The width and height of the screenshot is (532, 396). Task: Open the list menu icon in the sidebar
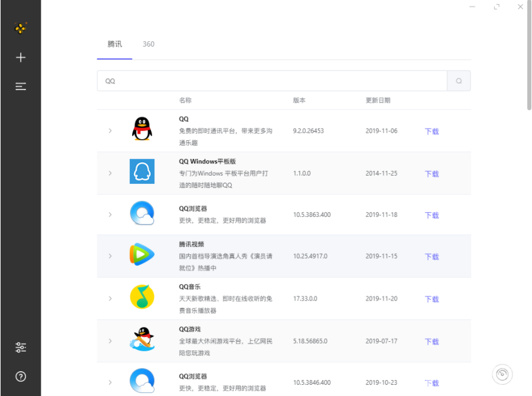pos(21,87)
